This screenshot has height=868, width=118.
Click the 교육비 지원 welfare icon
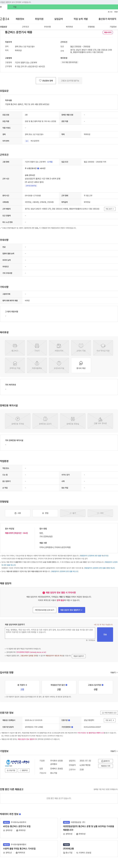pos(81,348)
